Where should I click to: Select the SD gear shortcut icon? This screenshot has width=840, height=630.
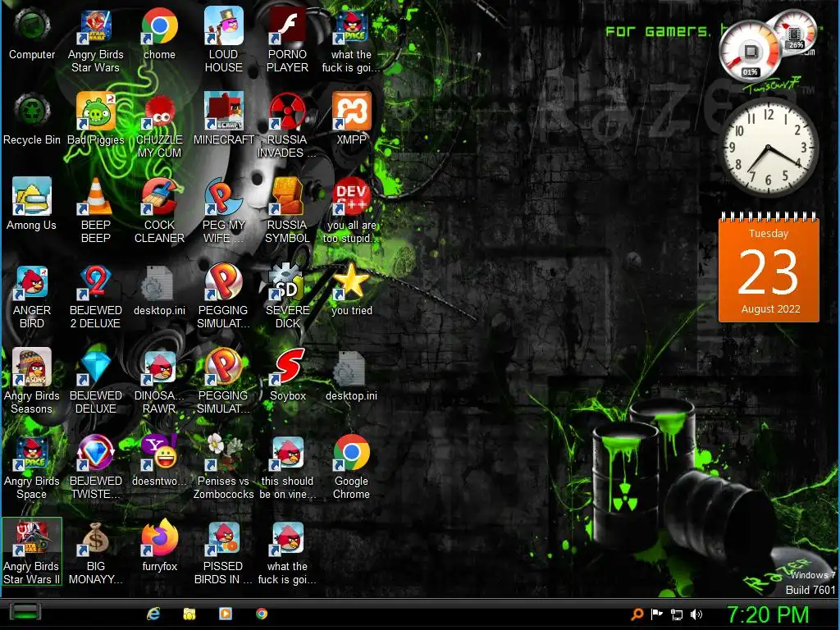[x=287, y=296]
